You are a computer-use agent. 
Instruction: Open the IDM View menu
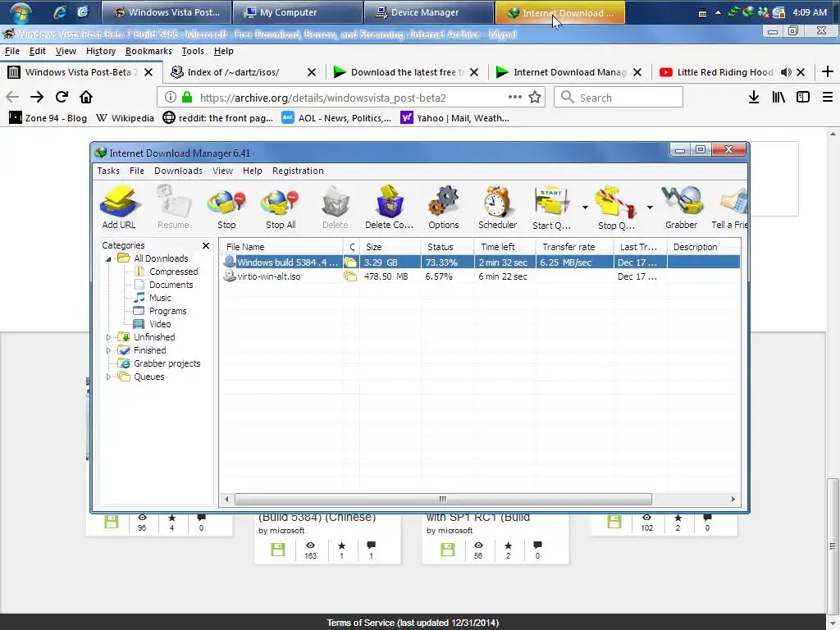click(222, 171)
